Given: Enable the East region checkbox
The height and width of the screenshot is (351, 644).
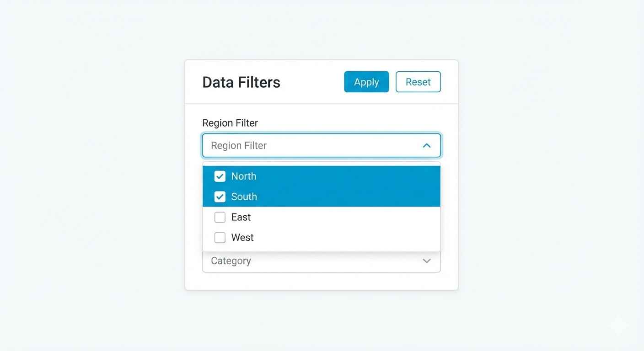Looking at the screenshot, I should [x=220, y=218].
